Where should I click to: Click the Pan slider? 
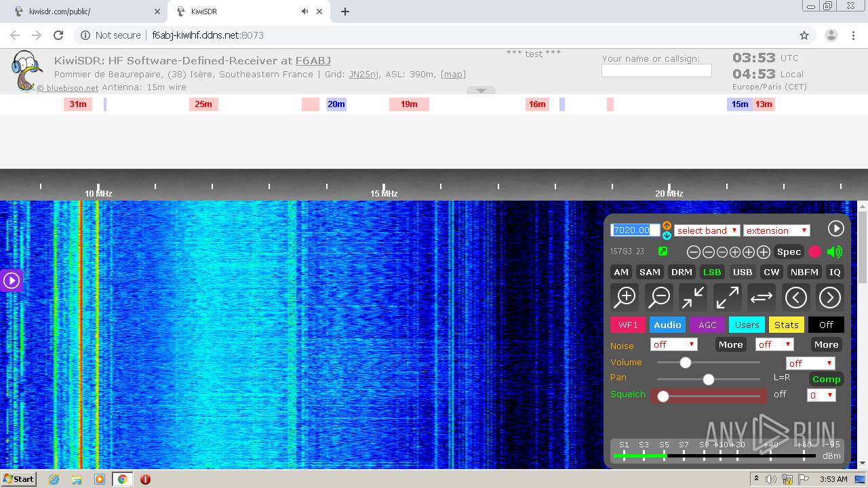(x=708, y=379)
